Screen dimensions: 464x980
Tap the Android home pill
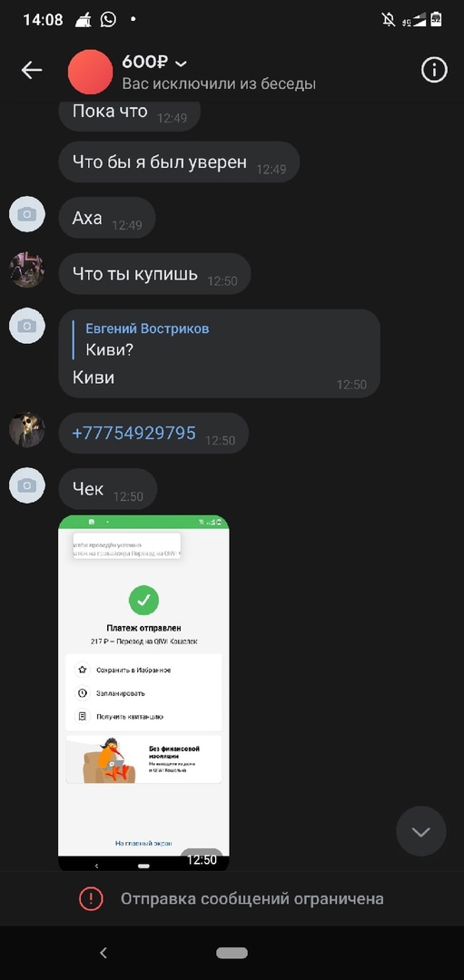pyautogui.click(x=232, y=953)
